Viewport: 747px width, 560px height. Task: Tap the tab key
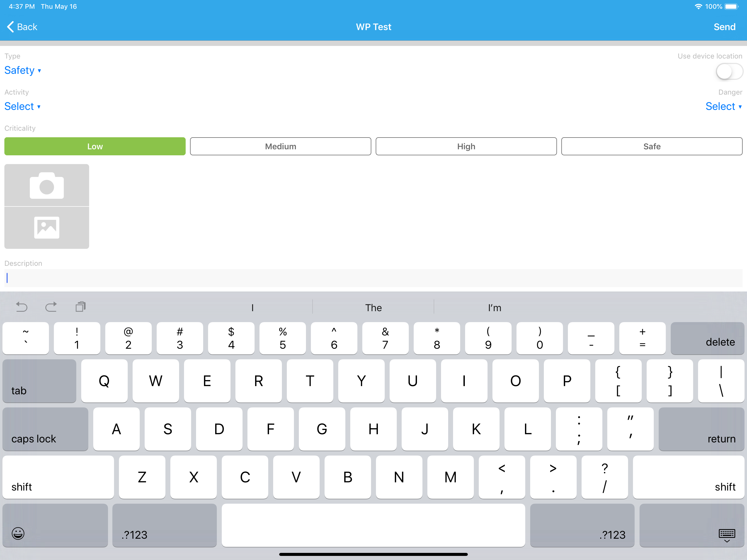(39, 381)
